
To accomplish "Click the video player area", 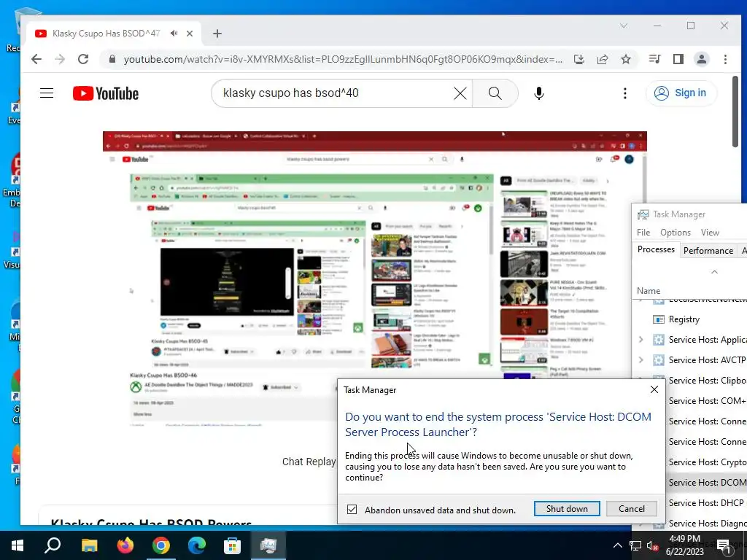I will coord(374,278).
